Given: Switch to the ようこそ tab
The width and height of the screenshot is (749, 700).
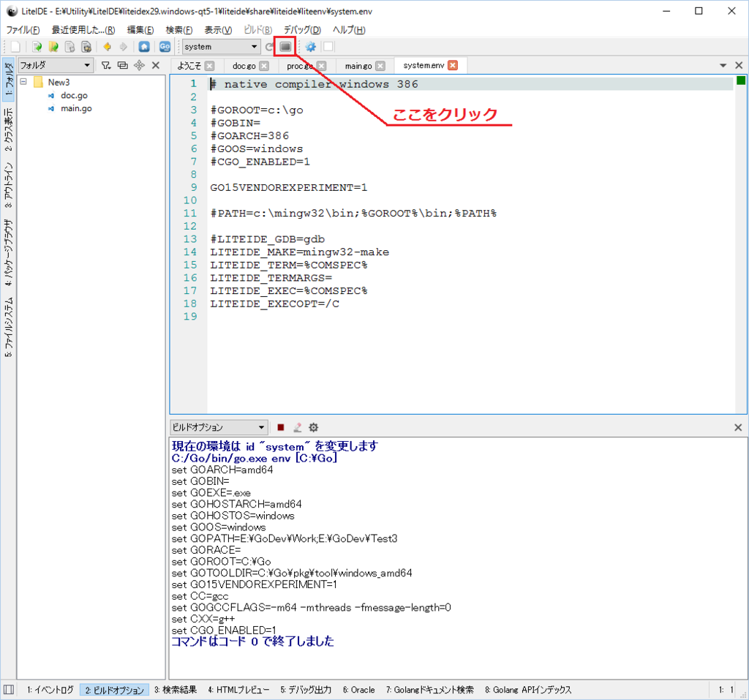Looking at the screenshot, I should (189, 66).
